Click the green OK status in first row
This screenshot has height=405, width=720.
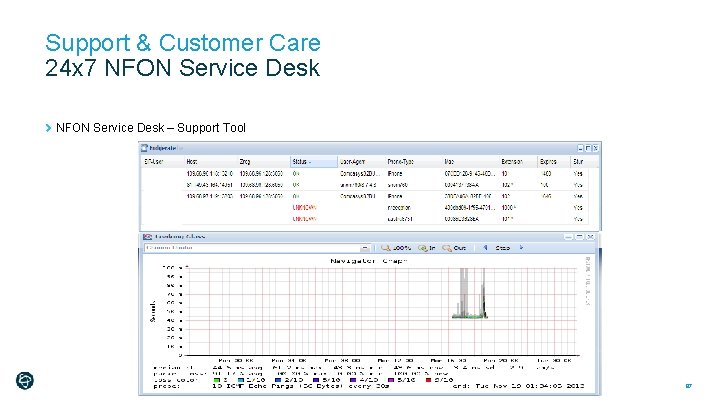click(x=296, y=174)
